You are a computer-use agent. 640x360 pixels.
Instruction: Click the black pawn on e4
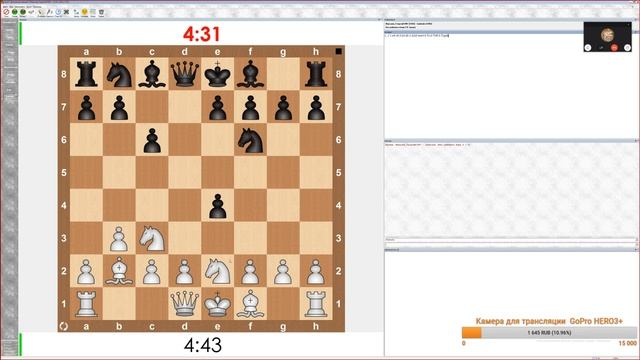218,205
